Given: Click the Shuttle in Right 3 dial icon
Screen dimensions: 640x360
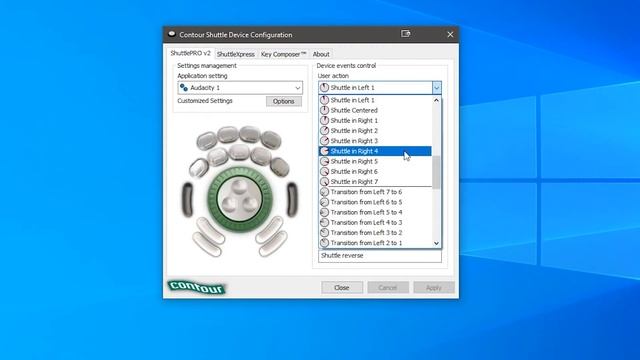Looking at the screenshot, I should click(324, 141).
